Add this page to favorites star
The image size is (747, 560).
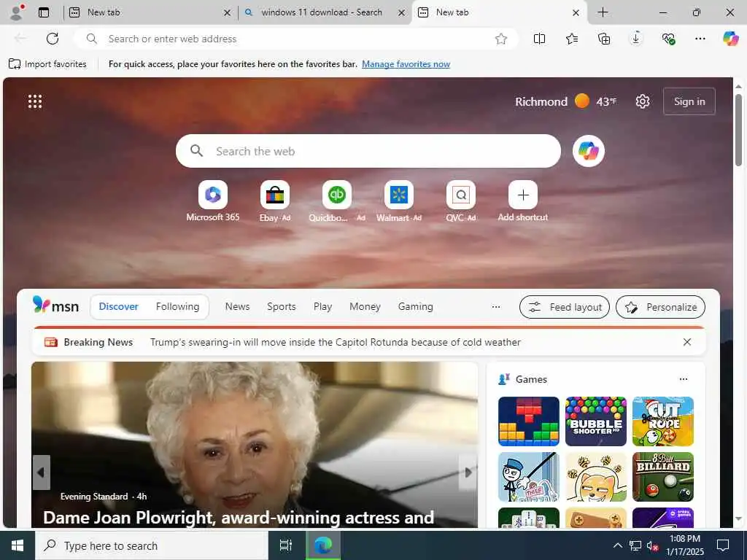pyautogui.click(x=500, y=39)
